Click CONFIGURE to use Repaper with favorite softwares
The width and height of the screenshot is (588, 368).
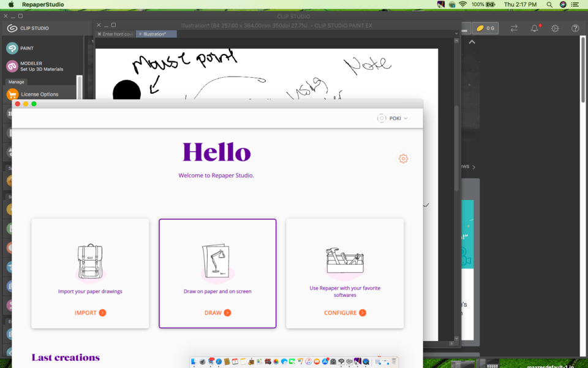344,312
